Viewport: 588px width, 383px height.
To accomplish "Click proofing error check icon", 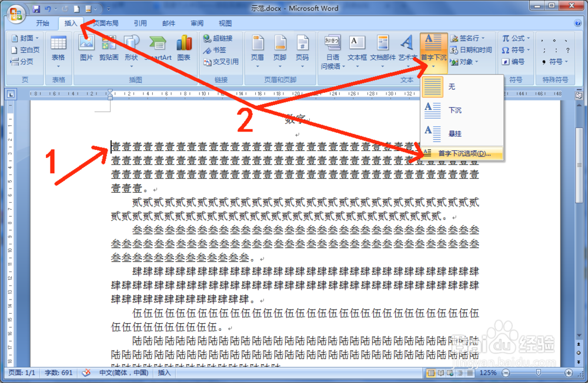I will pyautogui.click(x=86, y=373).
